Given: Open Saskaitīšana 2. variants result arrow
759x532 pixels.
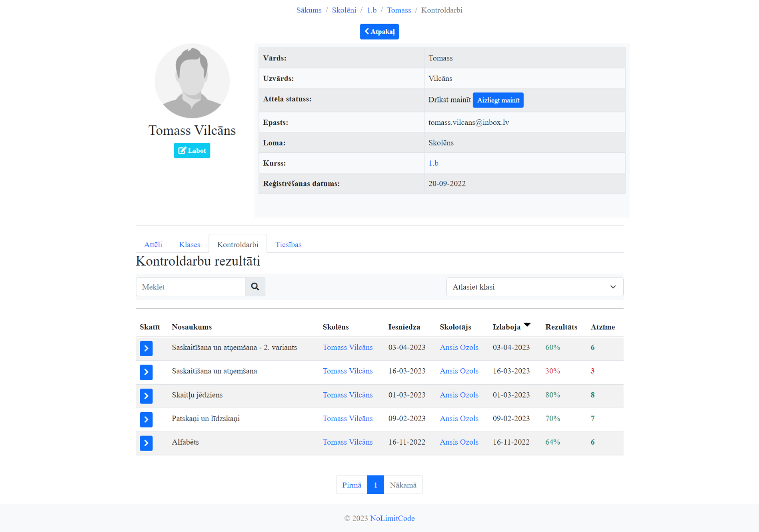Looking at the screenshot, I should [x=146, y=349].
